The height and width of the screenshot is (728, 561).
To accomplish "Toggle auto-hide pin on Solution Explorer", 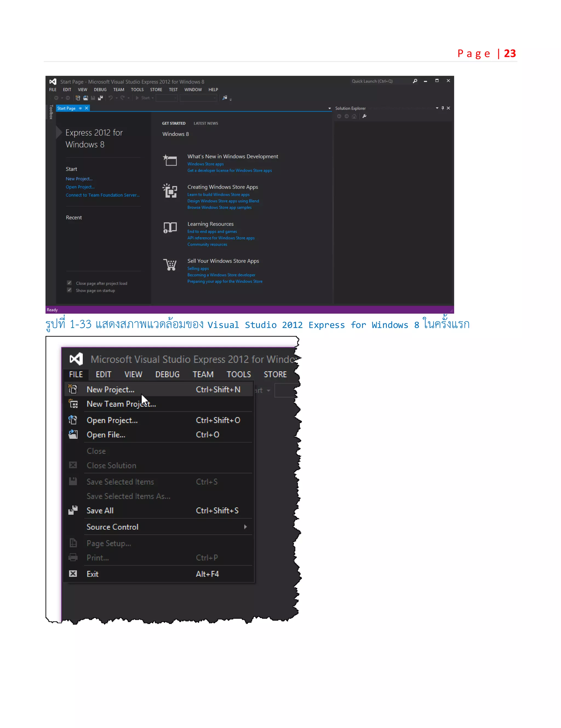I will 443,108.
